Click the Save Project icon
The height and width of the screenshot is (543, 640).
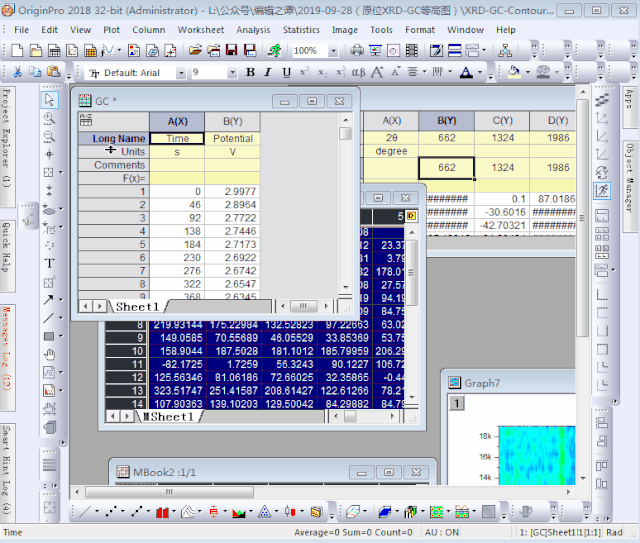coord(232,50)
